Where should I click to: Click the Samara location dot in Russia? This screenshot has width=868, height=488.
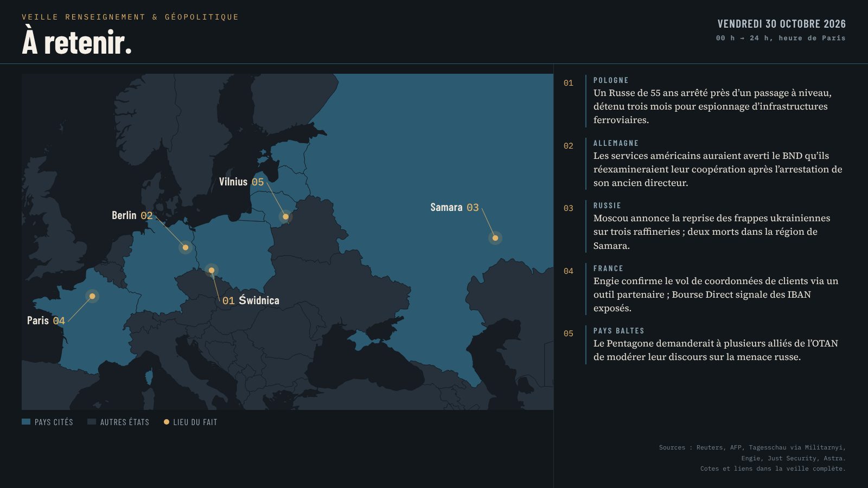[x=495, y=238]
